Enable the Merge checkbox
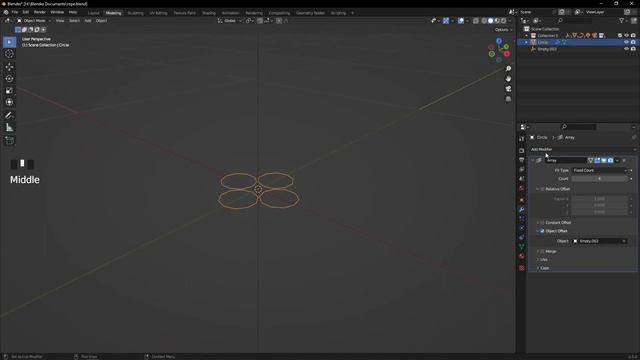The width and height of the screenshot is (640, 360). pos(542,251)
